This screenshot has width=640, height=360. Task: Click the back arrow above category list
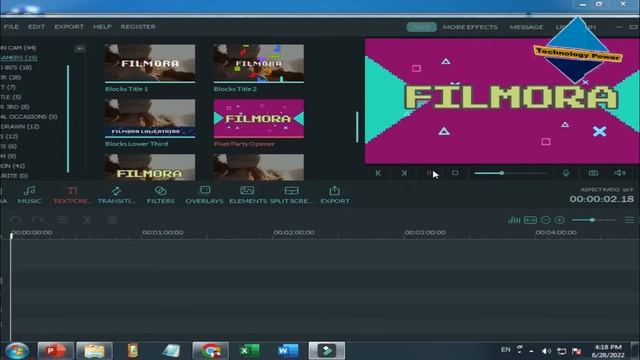coord(80,49)
